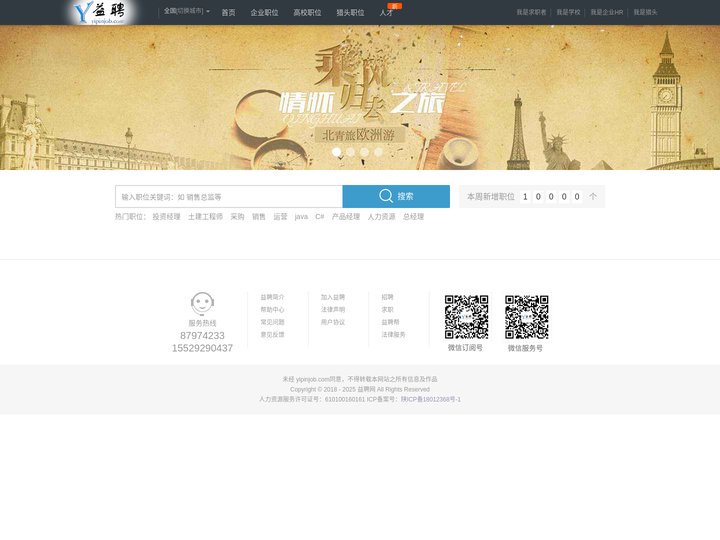Select the fourth carousel indicator dot
720x540 pixels.
(x=378, y=152)
